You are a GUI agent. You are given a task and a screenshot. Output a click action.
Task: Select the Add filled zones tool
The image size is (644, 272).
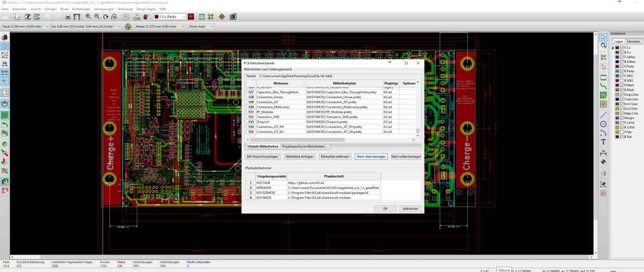603,95
